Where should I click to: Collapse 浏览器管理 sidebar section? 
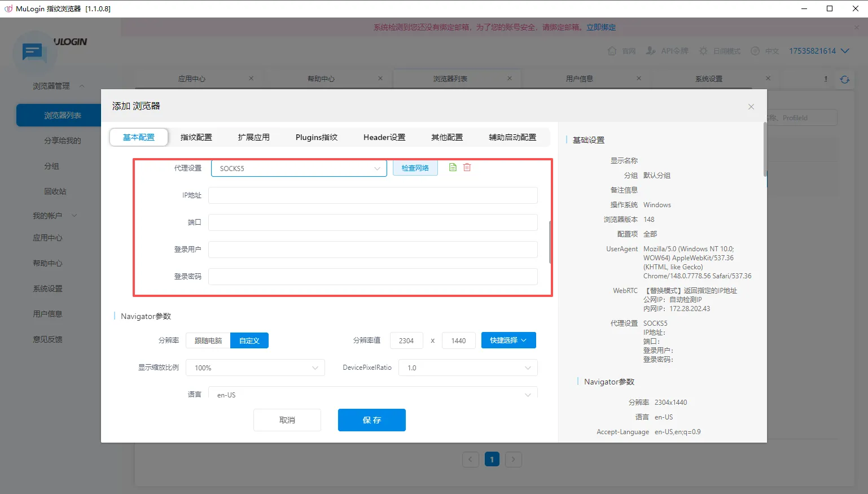tap(59, 86)
